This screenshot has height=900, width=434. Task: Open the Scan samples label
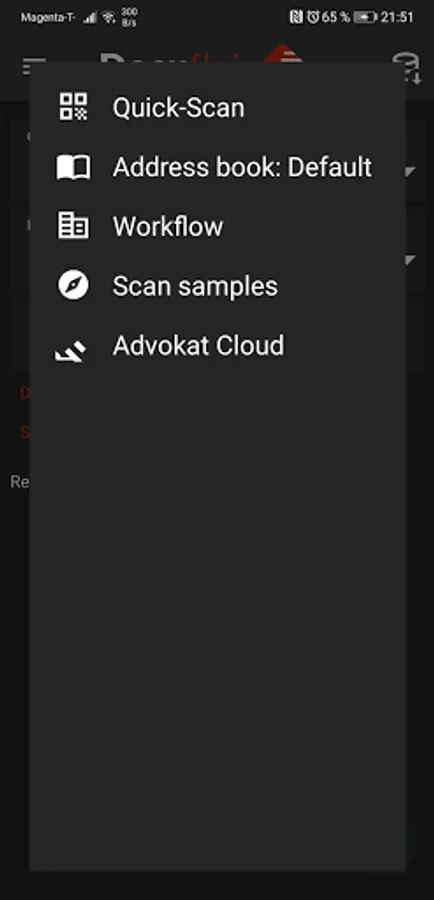click(195, 286)
